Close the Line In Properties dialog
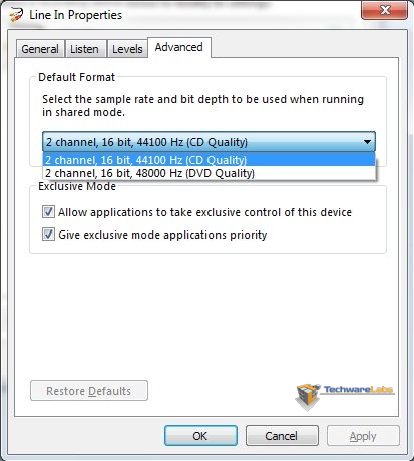The image size is (414, 461). click(384, 10)
